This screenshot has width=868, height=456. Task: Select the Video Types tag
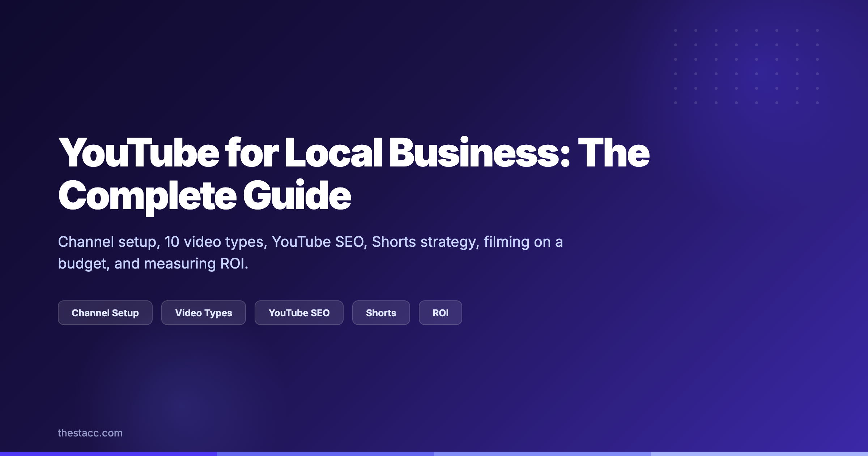[x=204, y=313]
